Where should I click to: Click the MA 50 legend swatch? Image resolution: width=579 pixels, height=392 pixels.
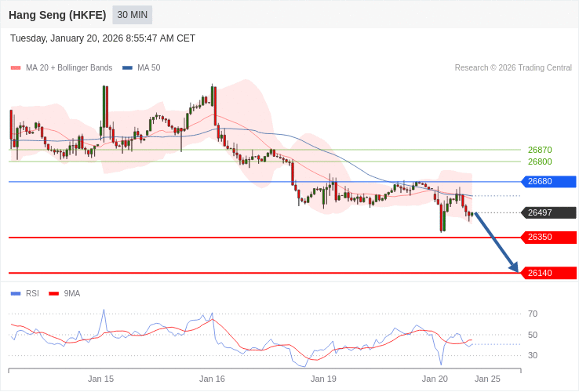pos(127,68)
